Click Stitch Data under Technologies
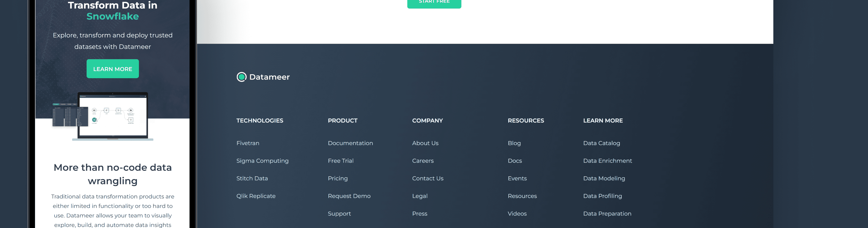 pyautogui.click(x=252, y=178)
